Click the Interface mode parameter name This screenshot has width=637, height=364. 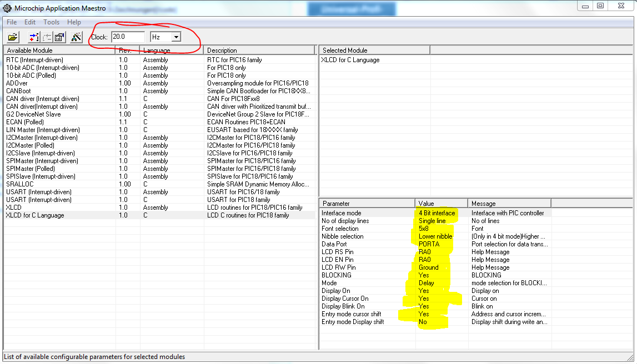tap(341, 213)
